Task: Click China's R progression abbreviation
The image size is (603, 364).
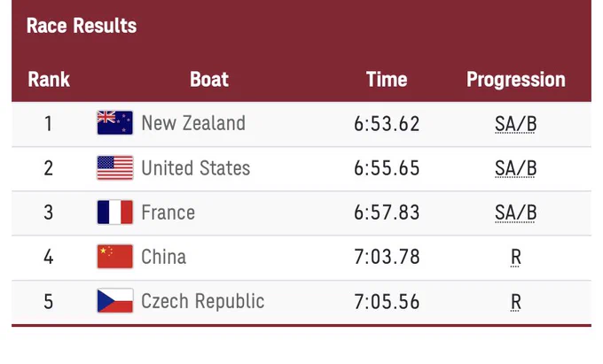Action: click(516, 257)
